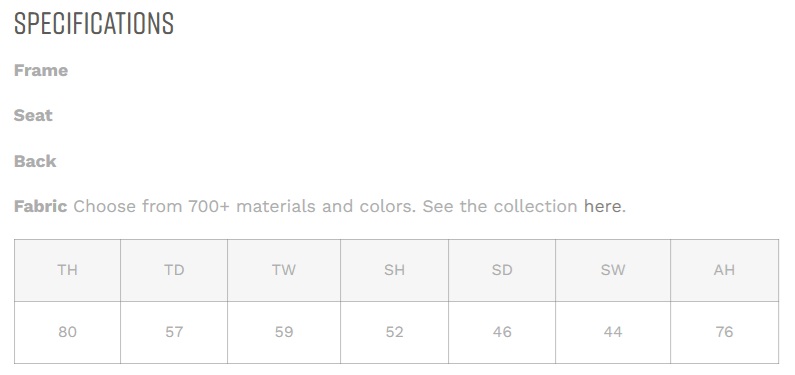Select the TW column header cell

pos(284,270)
